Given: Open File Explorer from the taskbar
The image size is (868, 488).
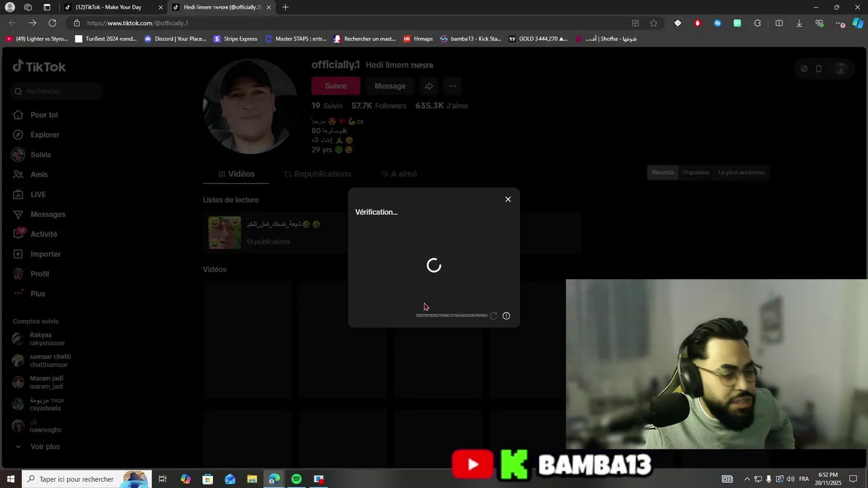Looking at the screenshot, I should pyautogui.click(x=252, y=479).
